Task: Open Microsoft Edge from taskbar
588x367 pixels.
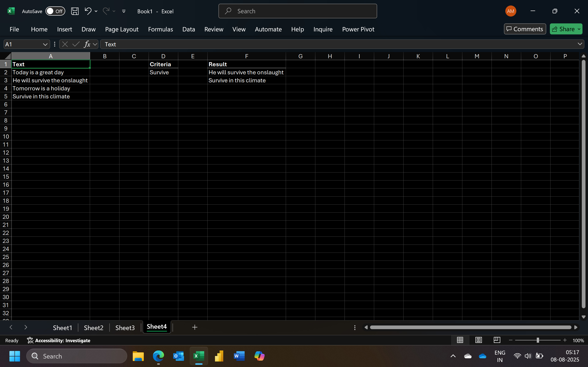Action: [158, 356]
